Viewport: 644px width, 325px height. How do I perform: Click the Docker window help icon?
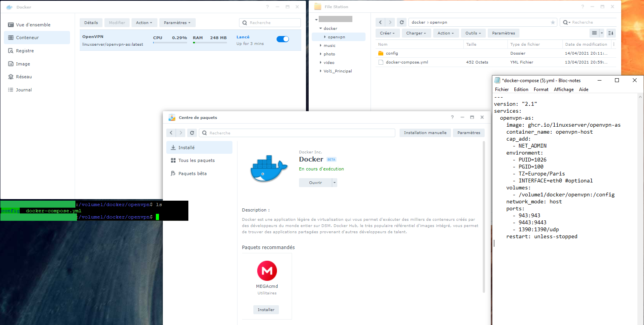click(x=267, y=7)
